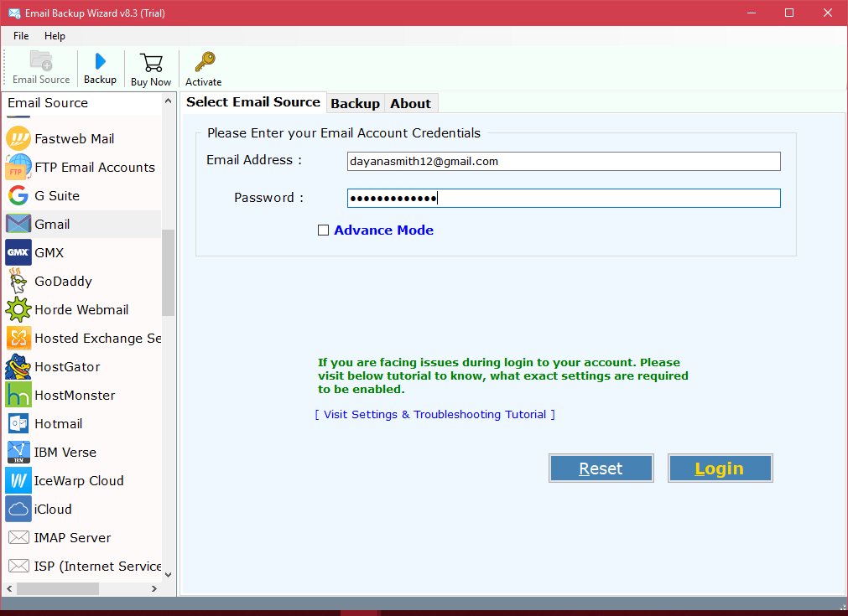Select the FTP Email Accounts icon
Screen dimensions: 848x616
tap(18, 167)
